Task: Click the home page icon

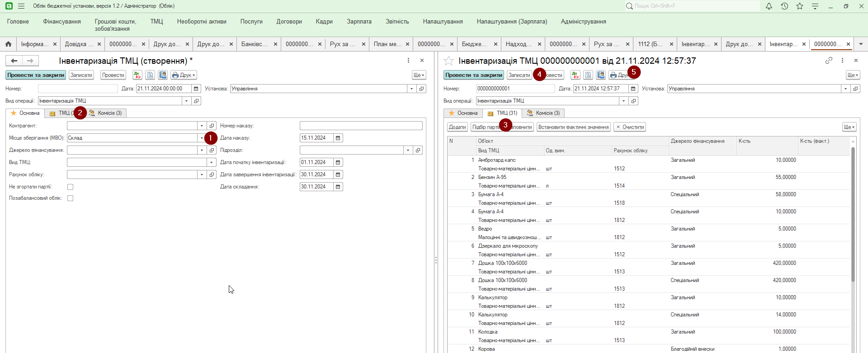Action: coord(8,44)
